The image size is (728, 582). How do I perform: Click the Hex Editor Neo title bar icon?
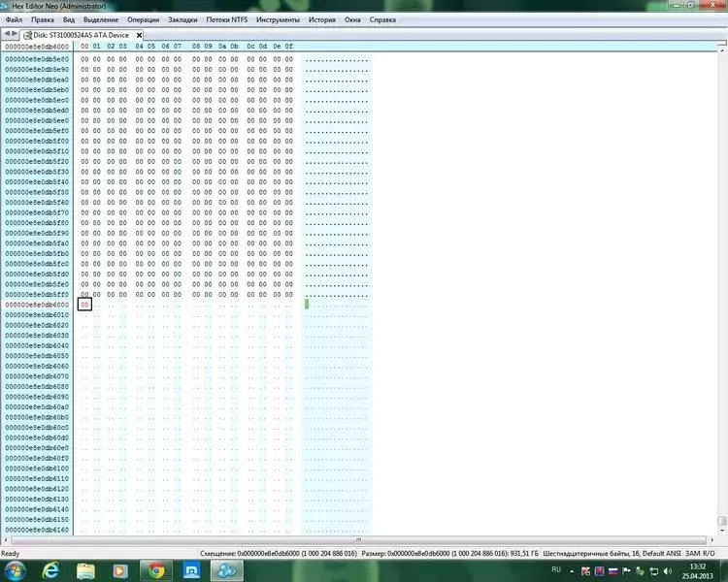[x=5, y=6]
